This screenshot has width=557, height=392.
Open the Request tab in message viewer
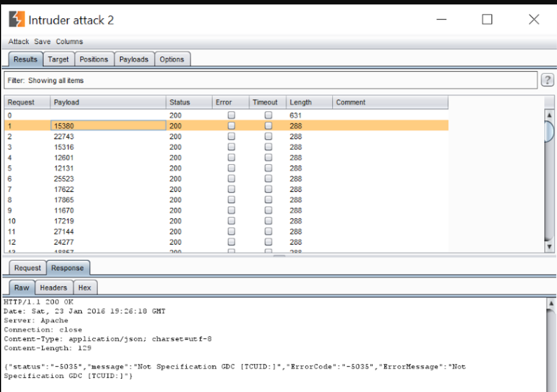coord(28,267)
